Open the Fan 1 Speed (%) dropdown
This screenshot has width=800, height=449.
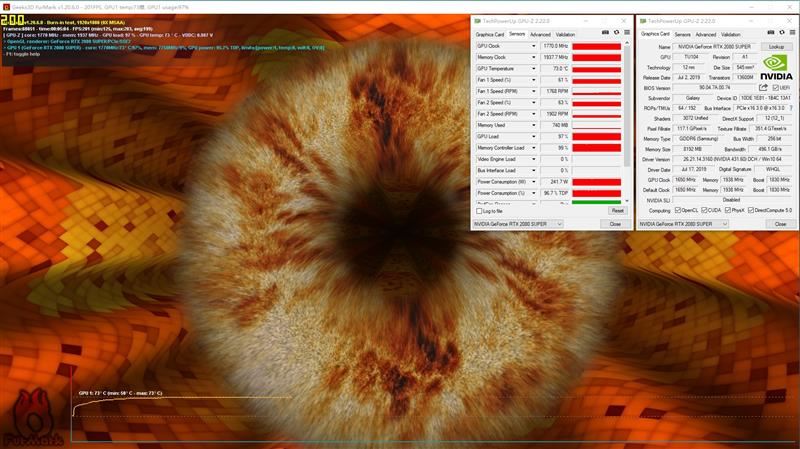[x=534, y=80]
